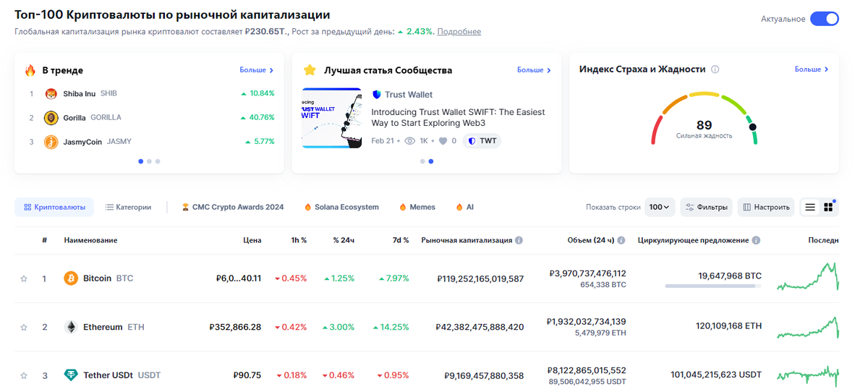Image resolution: width=868 pixels, height=392 pixels.
Task: Open Больше in the best community article card
Action: tap(534, 70)
